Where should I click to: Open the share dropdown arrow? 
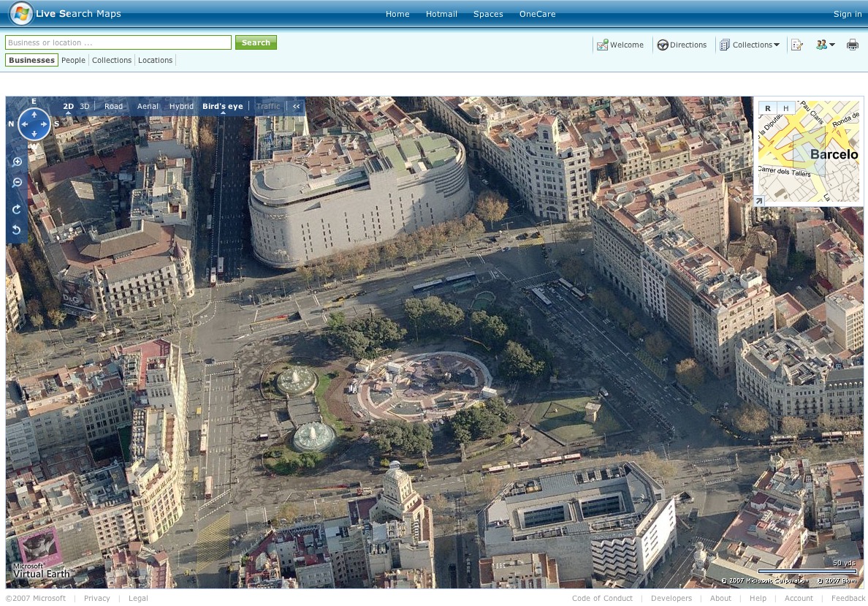pyautogui.click(x=832, y=45)
